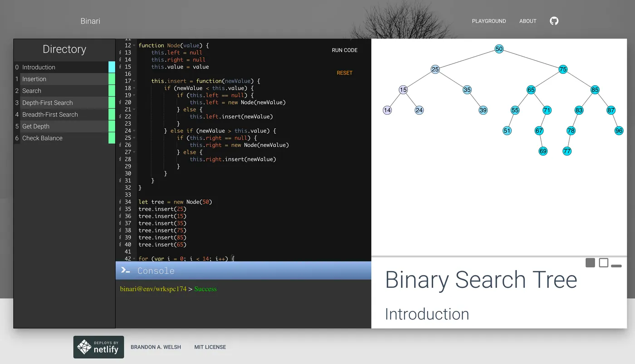Viewport: 635px width, 364px height.
Task: Select the Get Depth lesson
Action: point(64,126)
